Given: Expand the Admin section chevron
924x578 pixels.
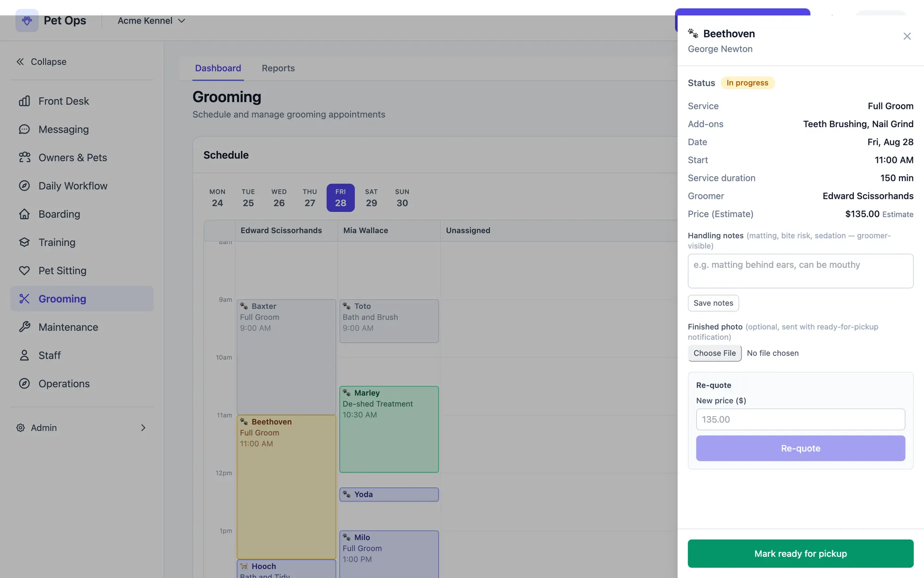Looking at the screenshot, I should pyautogui.click(x=143, y=427).
